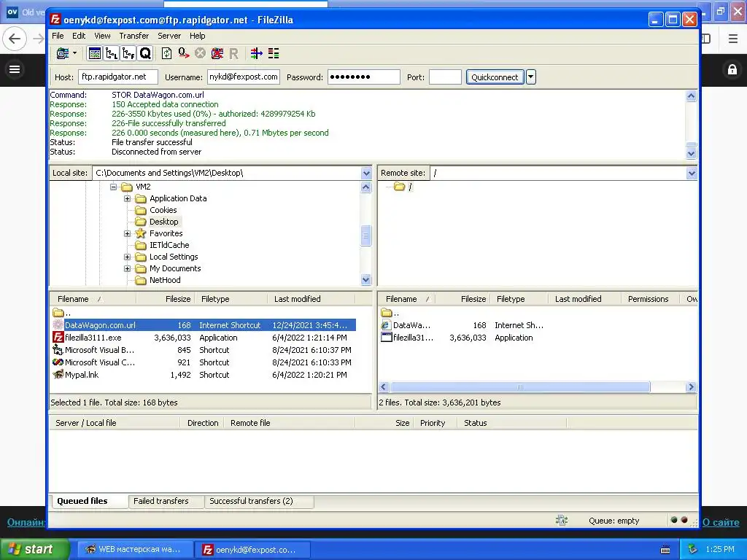Open Transfer menu
This screenshot has width=747, height=560.
134,36
